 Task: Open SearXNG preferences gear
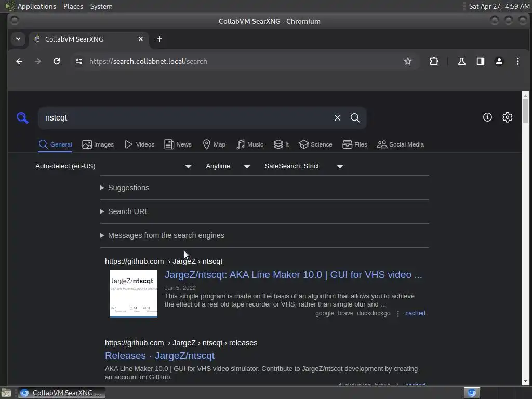507,117
